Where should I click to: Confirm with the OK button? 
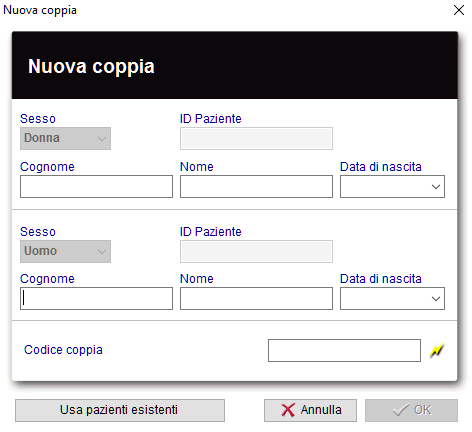pyautogui.click(x=411, y=410)
